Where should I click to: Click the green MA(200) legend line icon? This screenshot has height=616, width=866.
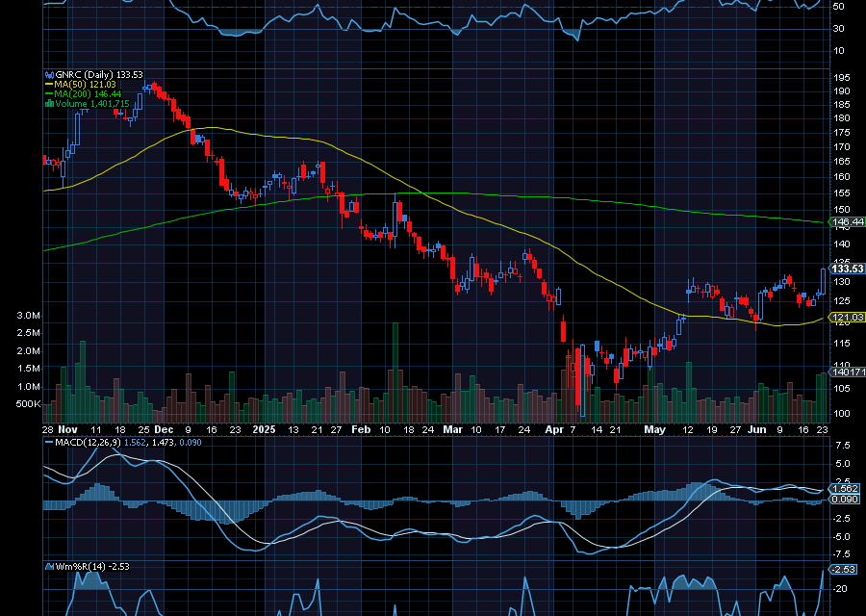pos(49,94)
